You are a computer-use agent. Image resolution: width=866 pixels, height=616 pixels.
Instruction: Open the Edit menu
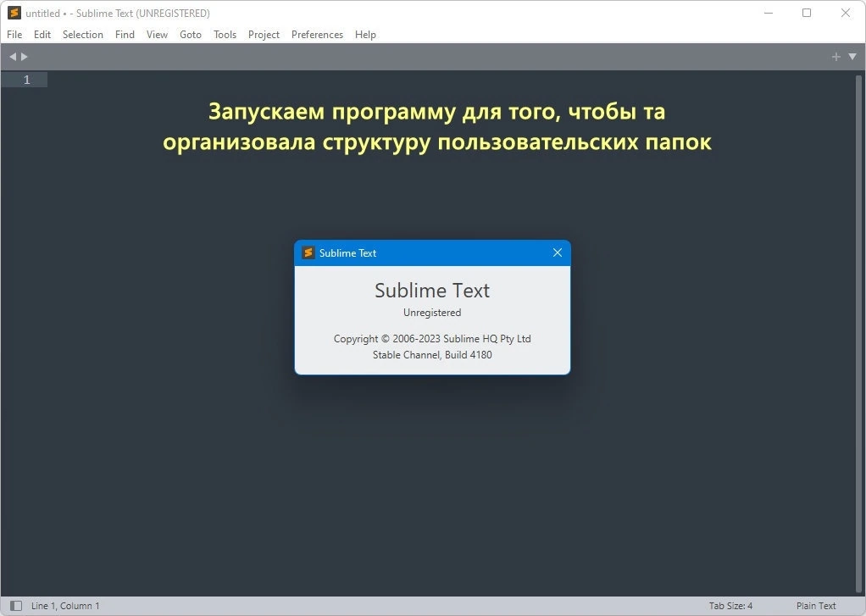[42, 34]
